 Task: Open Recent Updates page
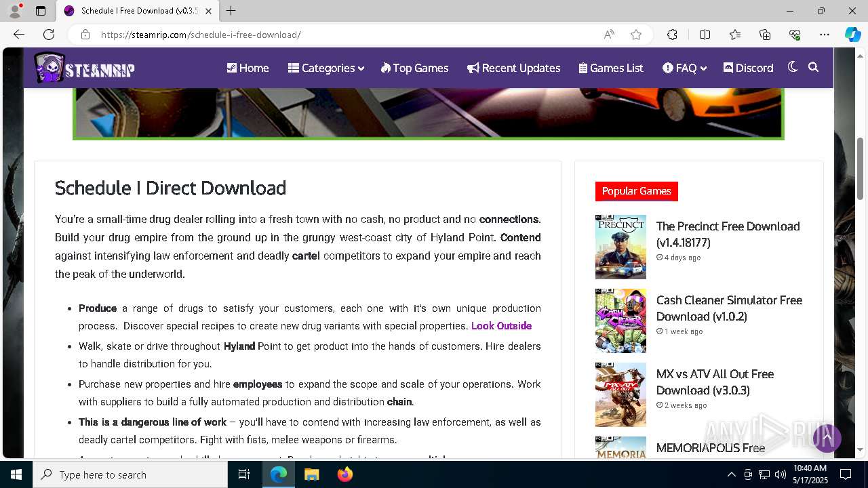[513, 68]
